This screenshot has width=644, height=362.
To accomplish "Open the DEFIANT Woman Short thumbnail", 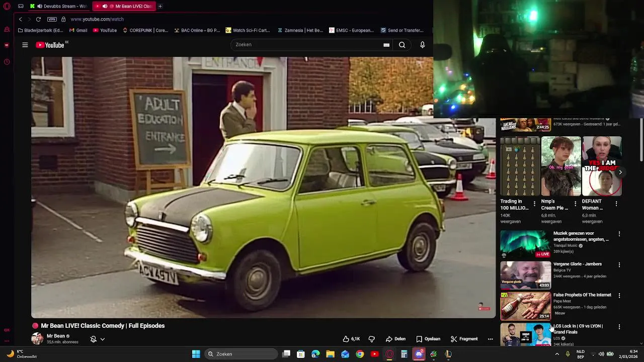I will 602,166.
